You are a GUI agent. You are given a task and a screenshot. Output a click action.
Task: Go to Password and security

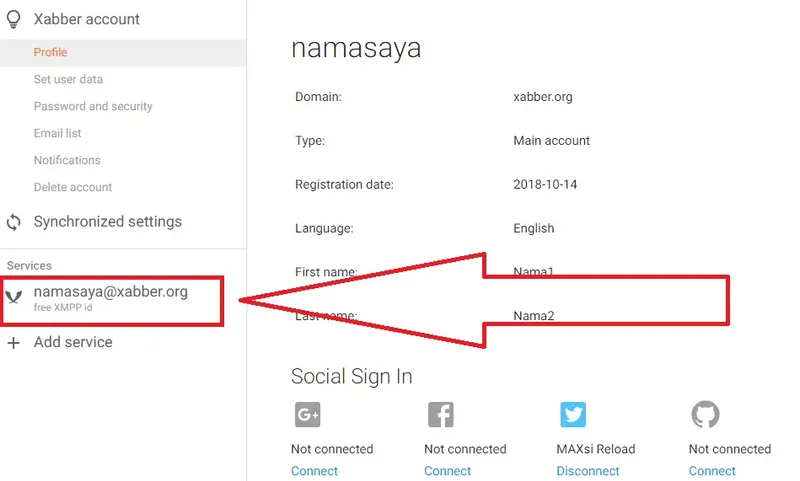point(93,107)
